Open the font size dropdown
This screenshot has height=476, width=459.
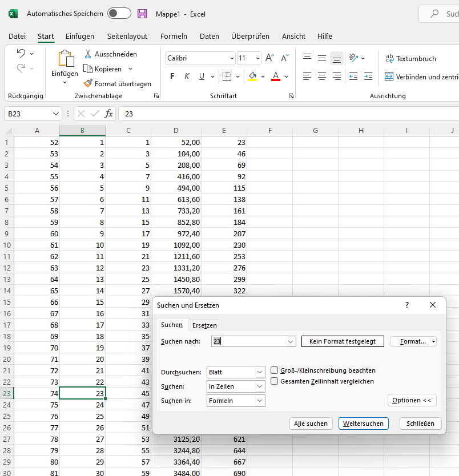tap(256, 58)
